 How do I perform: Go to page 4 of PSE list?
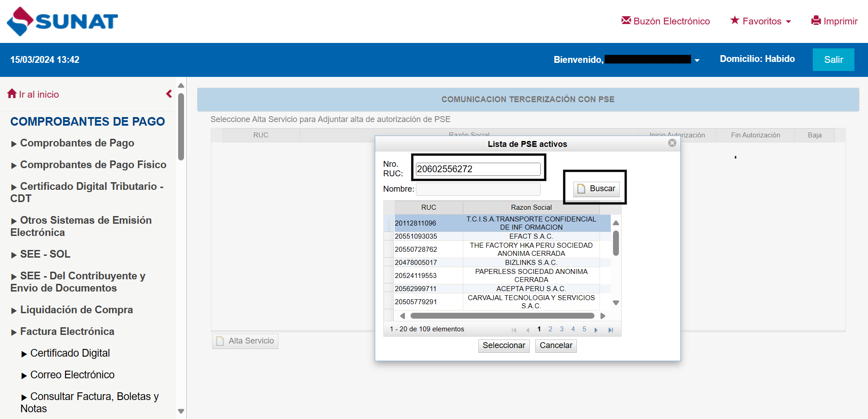pos(573,329)
